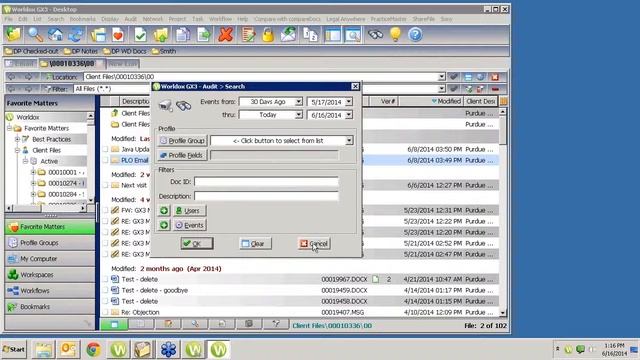This screenshot has width=640, height=360.
Task: Expand the 00010001 folder node
Action: (x=33, y=172)
